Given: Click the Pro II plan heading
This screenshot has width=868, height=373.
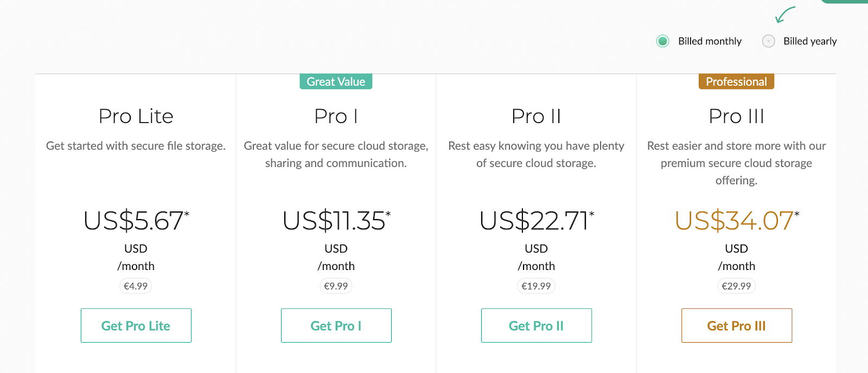Looking at the screenshot, I should [536, 117].
